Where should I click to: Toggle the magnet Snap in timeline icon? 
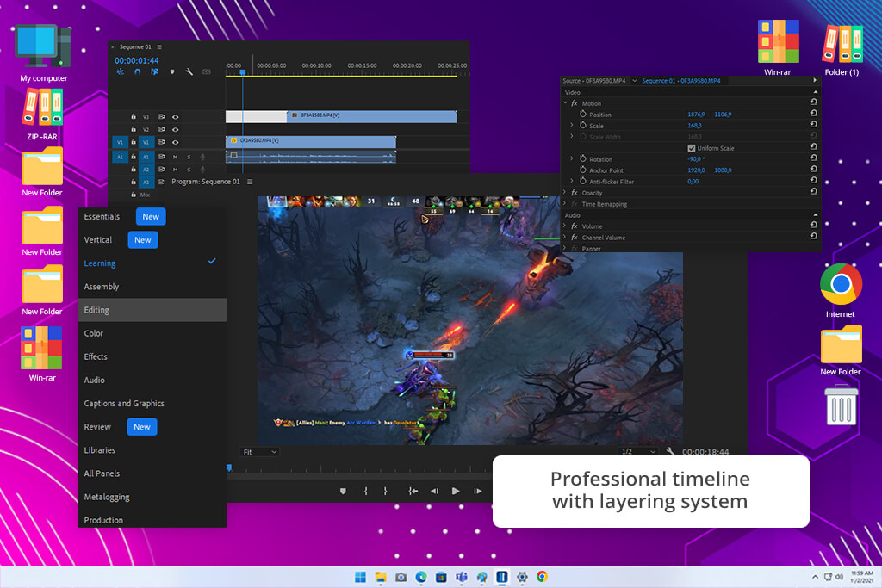click(x=137, y=72)
